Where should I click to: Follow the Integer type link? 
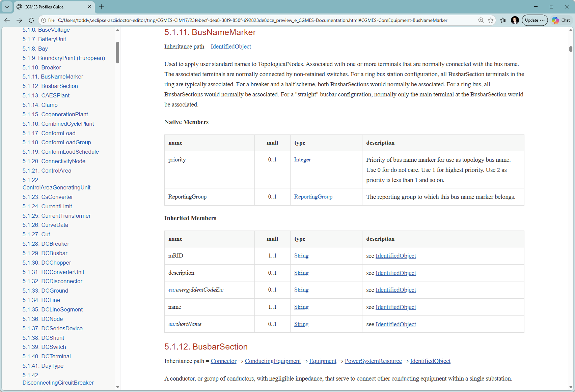[302, 160]
